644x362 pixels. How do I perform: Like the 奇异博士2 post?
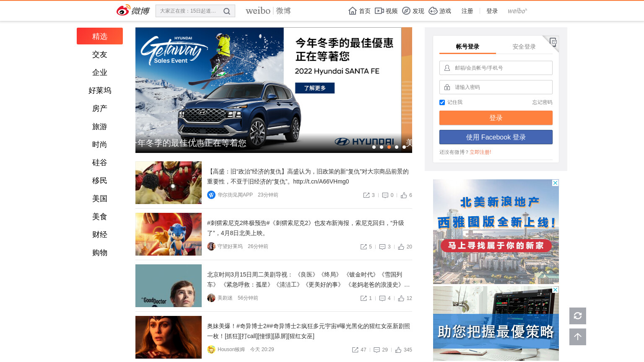point(398,350)
